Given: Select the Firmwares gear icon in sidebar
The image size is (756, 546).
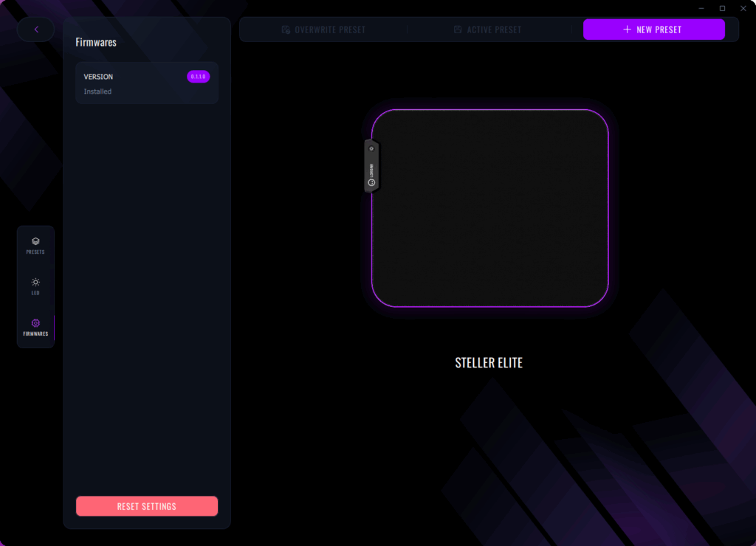Looking at the screenshot, I should tap(35, 323).
